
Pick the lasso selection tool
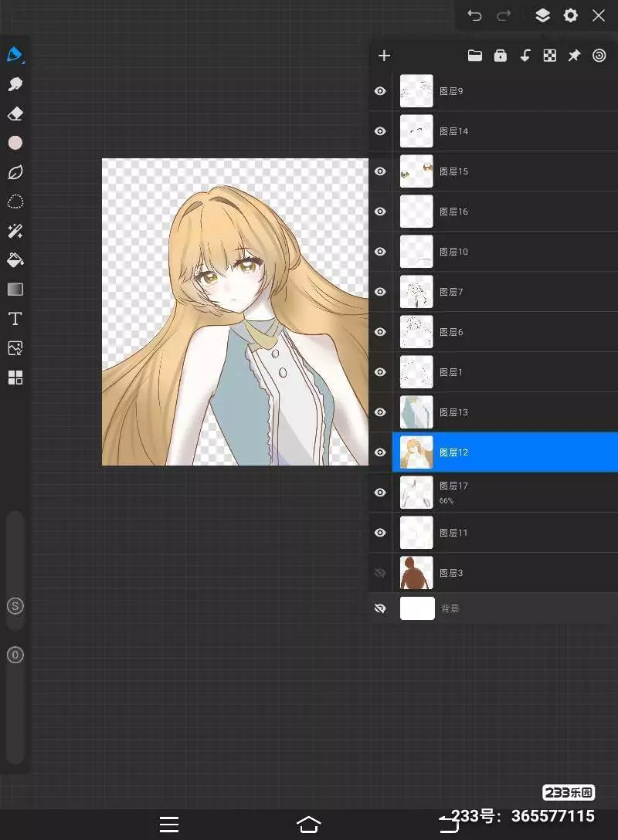pyautogui.click(x=15, y=202)
